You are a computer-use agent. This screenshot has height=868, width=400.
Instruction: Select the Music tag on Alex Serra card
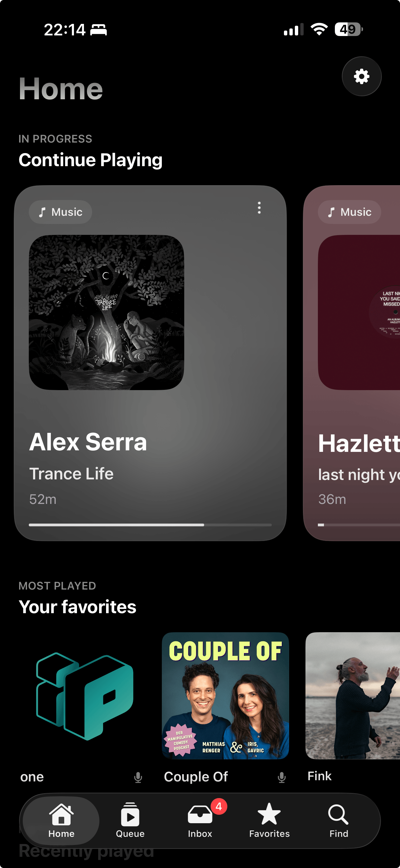60,212
